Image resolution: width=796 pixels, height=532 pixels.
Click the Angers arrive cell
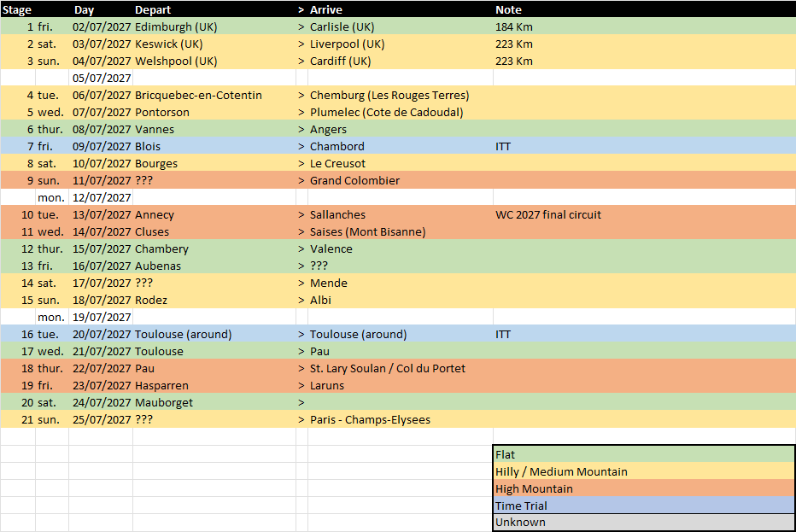click(400, 130)
